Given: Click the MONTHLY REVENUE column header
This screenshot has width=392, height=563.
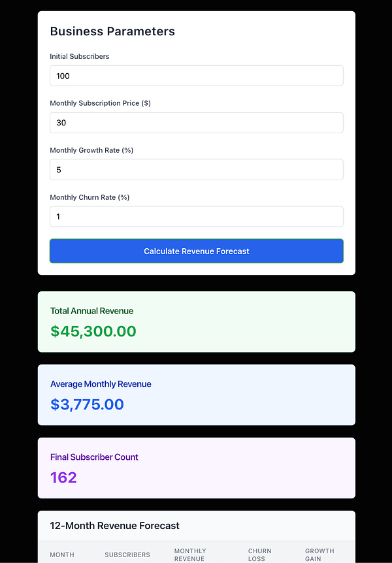Looking at the screenshot, I should point(190,555).
